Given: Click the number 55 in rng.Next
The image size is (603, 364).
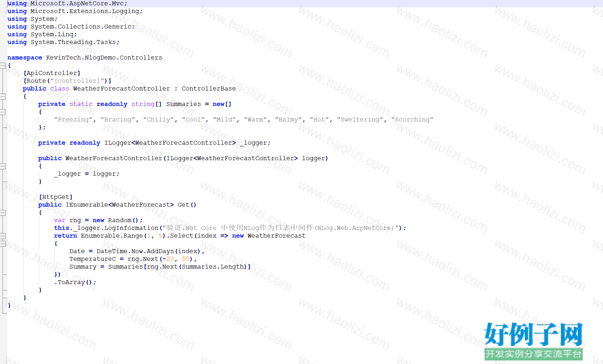Looking at the screenshot, I should (186, 259).
